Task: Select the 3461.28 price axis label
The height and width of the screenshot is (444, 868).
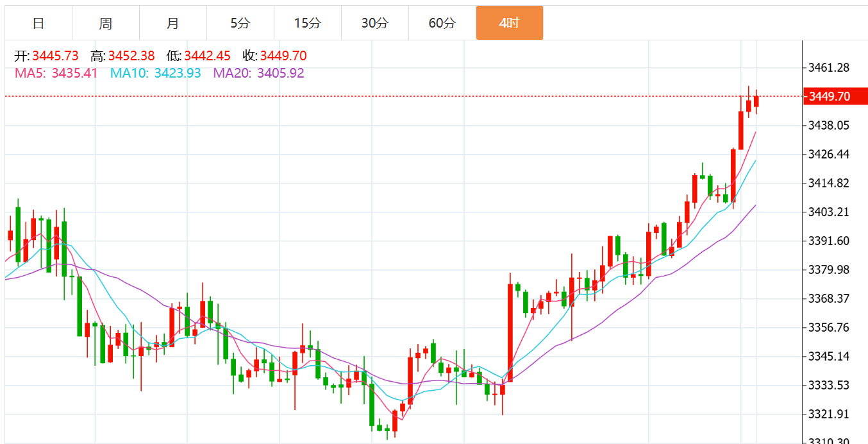Action: click(x=829, y=68)
